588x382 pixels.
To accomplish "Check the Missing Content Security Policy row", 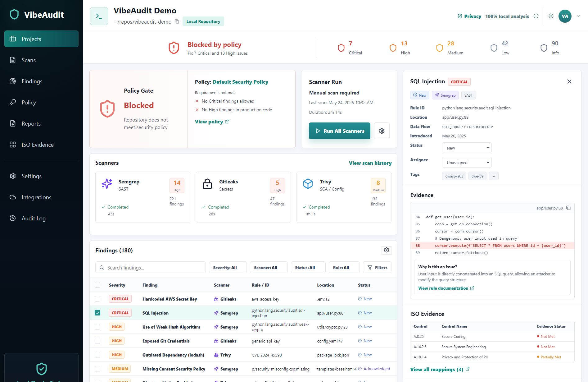I will click(97, 369).
